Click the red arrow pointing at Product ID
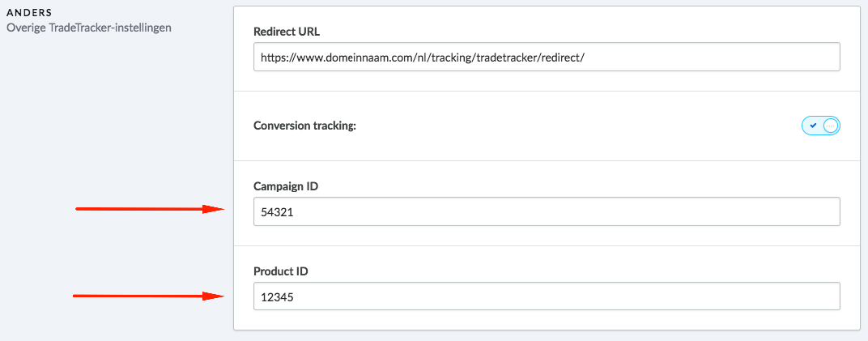The image size is (868, 341). click(x=148, y=296)
